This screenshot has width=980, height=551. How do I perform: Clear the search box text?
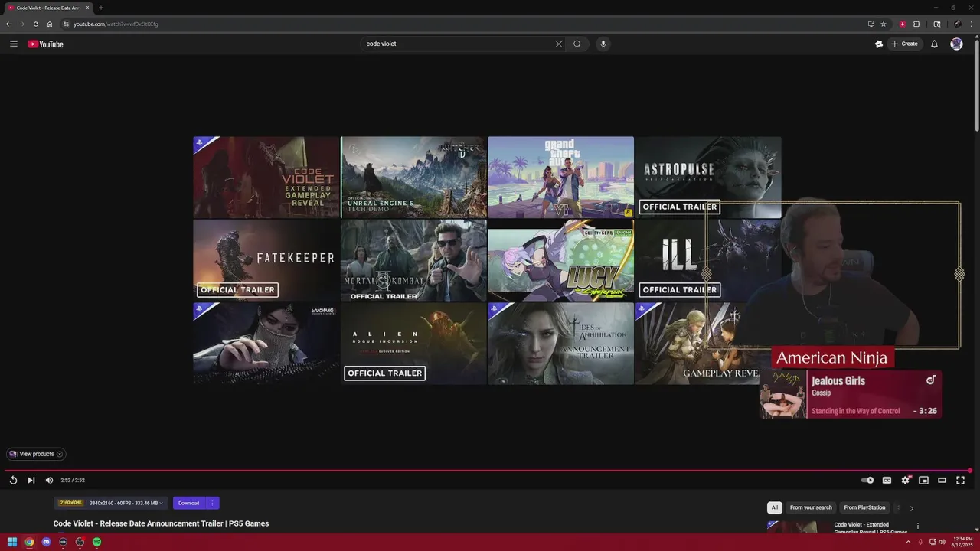558,44
